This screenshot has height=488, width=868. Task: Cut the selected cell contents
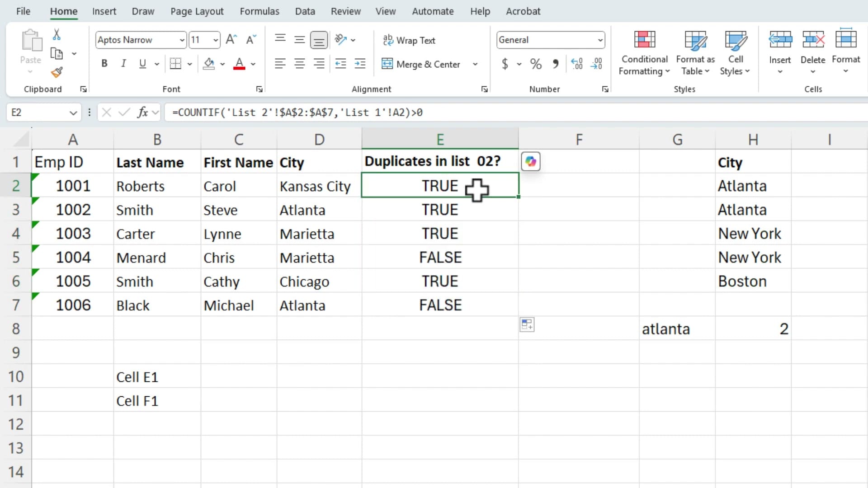57,34
